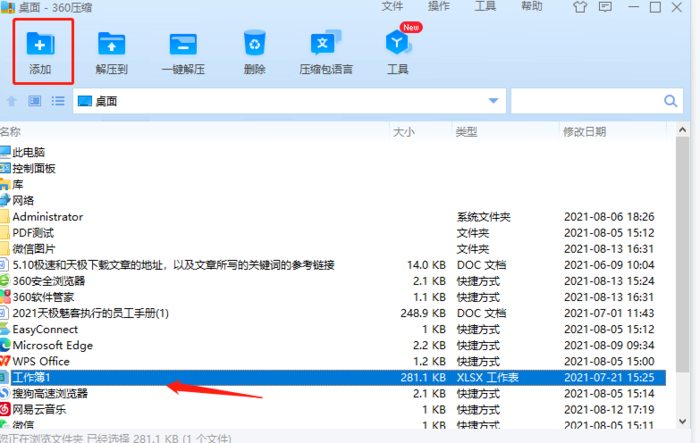Screen dimensions: 700x443
Task: Expand the 桌面 address bar dropdown
Action: [493, 101]
